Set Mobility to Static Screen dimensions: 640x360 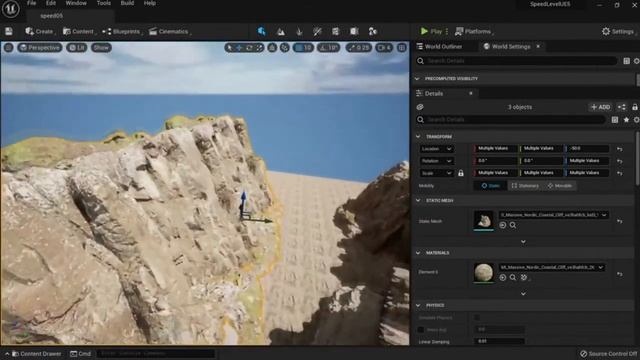[491, 186]
